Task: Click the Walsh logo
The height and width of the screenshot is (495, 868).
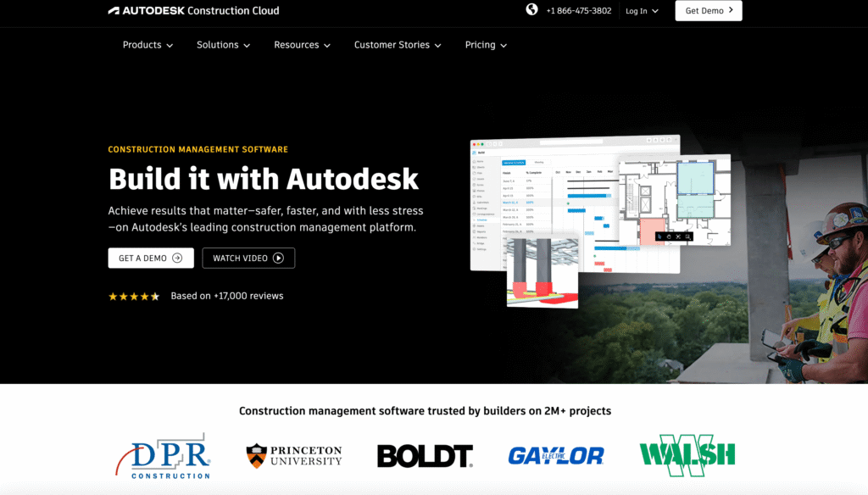Action: click(x=687, y=455)
